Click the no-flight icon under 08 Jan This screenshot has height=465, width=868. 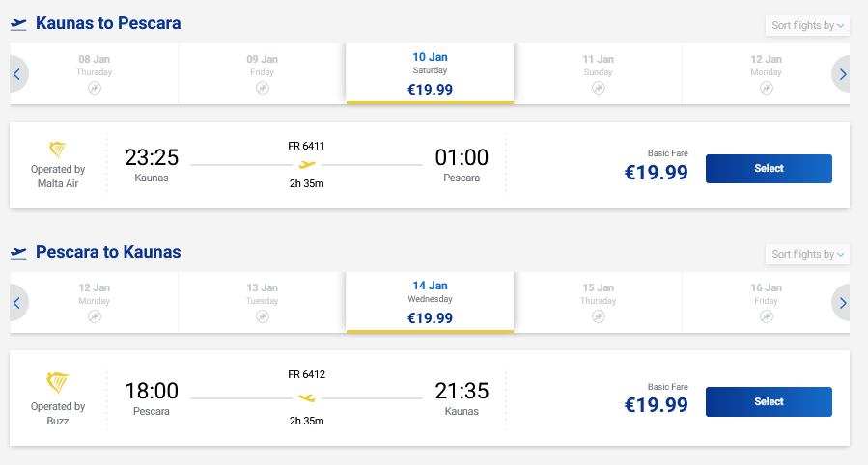point(95,89)
